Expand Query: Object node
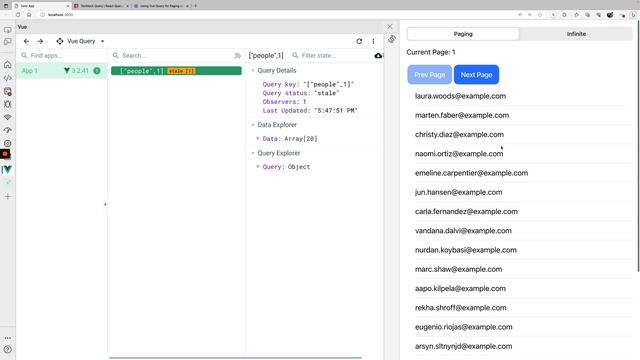The width and height of the screenshot is (640, 360). [258, 167]
